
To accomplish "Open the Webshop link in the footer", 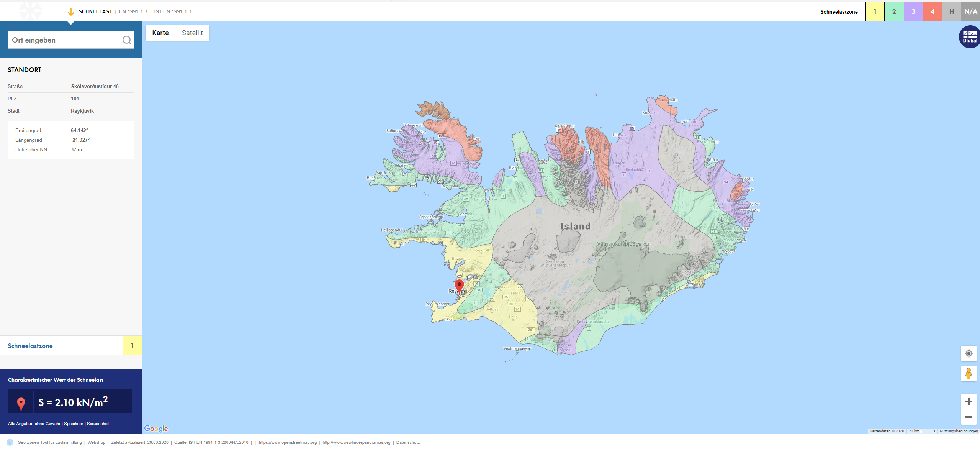I will click(96, 442).
